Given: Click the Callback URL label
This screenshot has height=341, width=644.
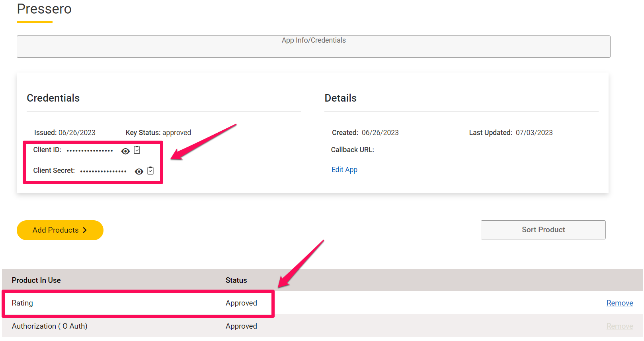Looking at the screenshot, I should [353, 150].
